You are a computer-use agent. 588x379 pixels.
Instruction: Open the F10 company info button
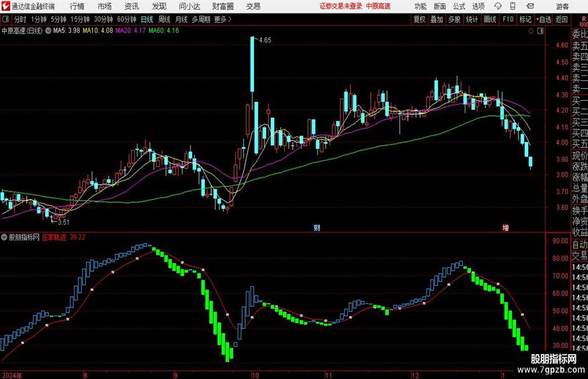508,19
